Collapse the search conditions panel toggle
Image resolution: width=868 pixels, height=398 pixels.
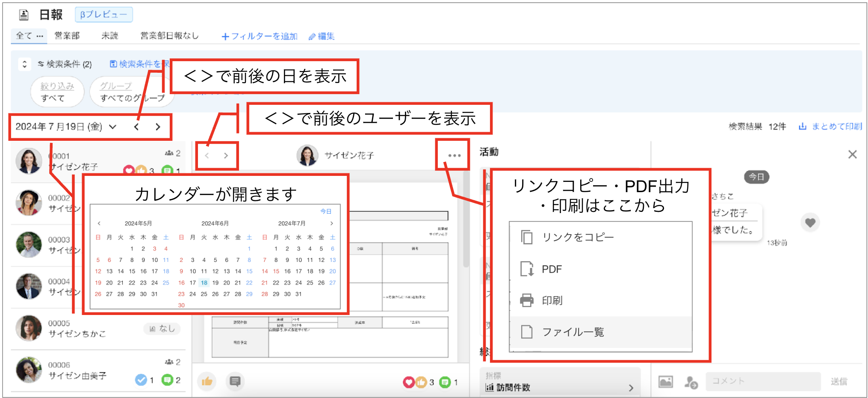pyautogui.click(x=24, y=64)
